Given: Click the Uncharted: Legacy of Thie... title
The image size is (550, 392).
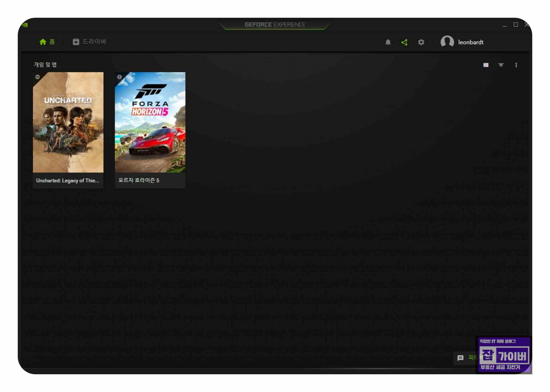Looking at the screenshot, I should [67, 181].
